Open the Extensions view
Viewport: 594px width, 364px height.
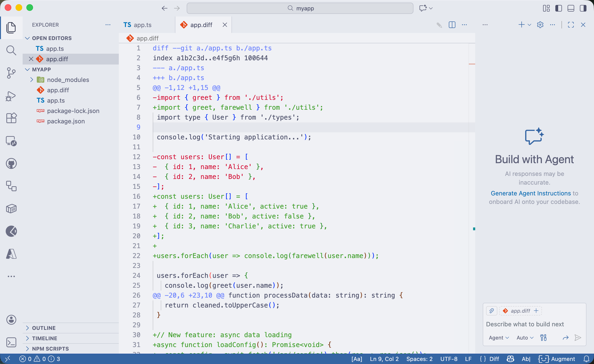(11, 118)
